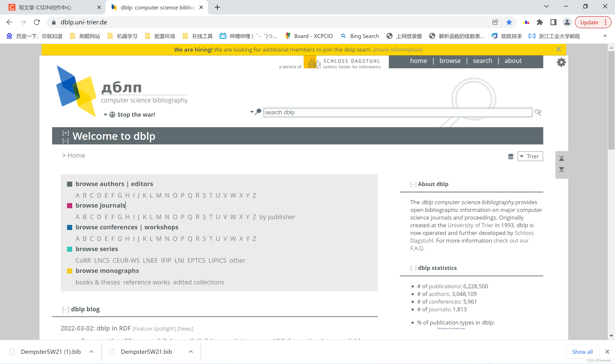
Task: Share this page via address bar icon
Action: (495, 22)
